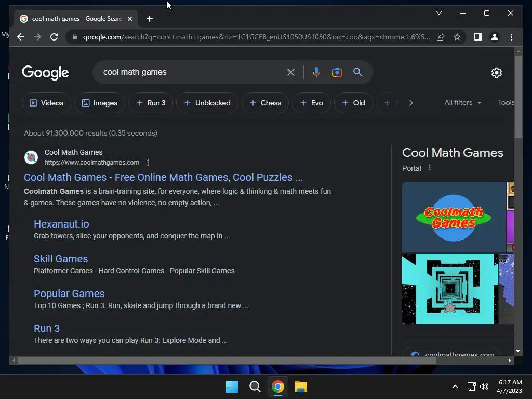The width and height of the screenshot is (532, 399).
Task: Open File Explorer from the taskbar
Action: 301,387
